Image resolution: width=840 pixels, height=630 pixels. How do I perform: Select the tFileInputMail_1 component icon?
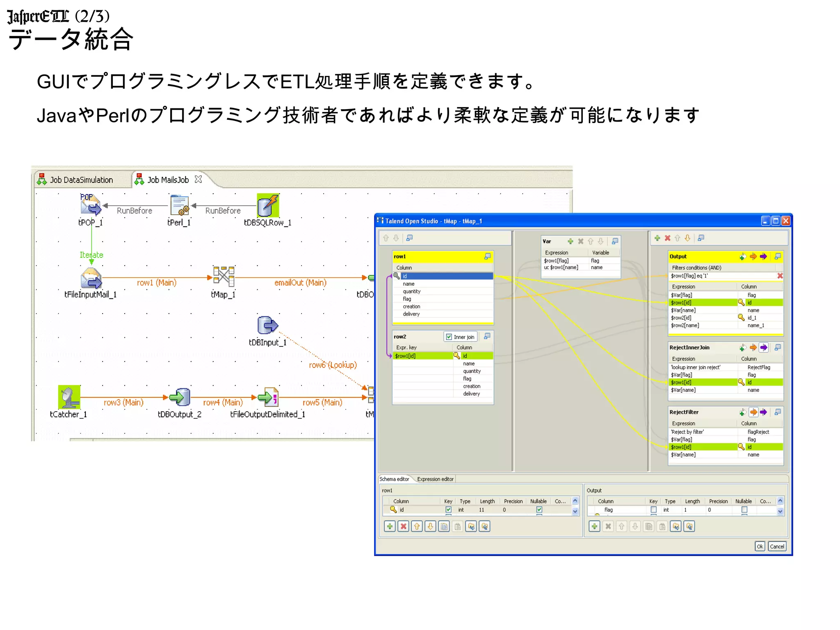tap(91, 278)
